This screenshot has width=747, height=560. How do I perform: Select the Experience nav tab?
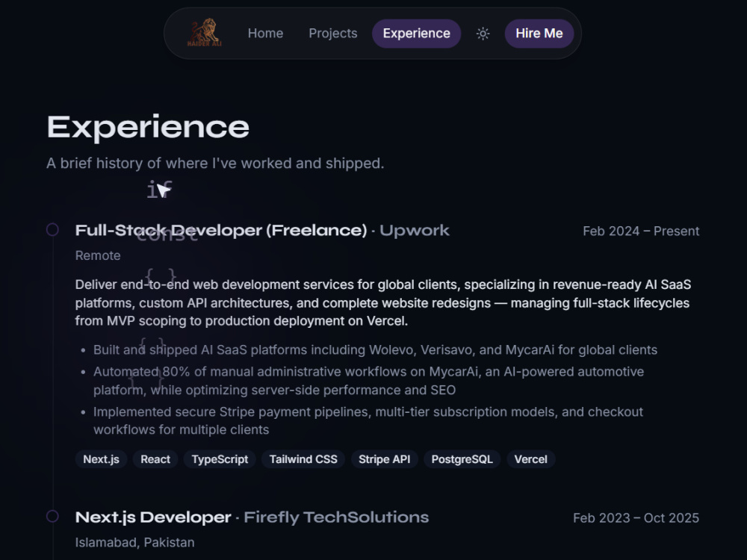click(416, 34)
